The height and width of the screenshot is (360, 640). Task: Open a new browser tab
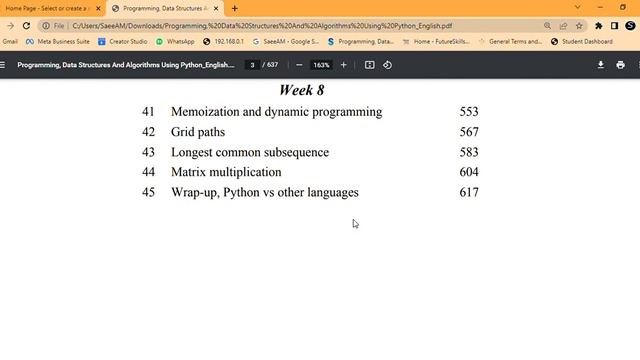point(235,8)
